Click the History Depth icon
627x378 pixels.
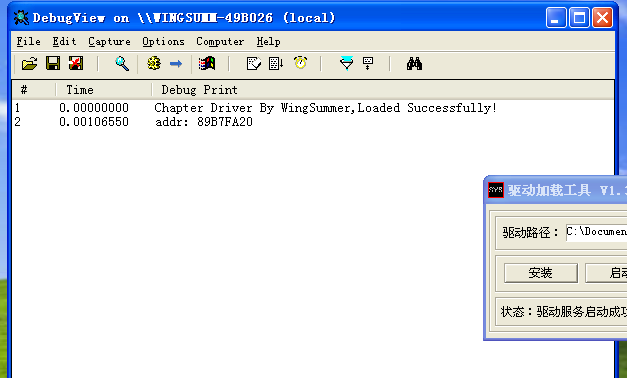coord(254,64)
